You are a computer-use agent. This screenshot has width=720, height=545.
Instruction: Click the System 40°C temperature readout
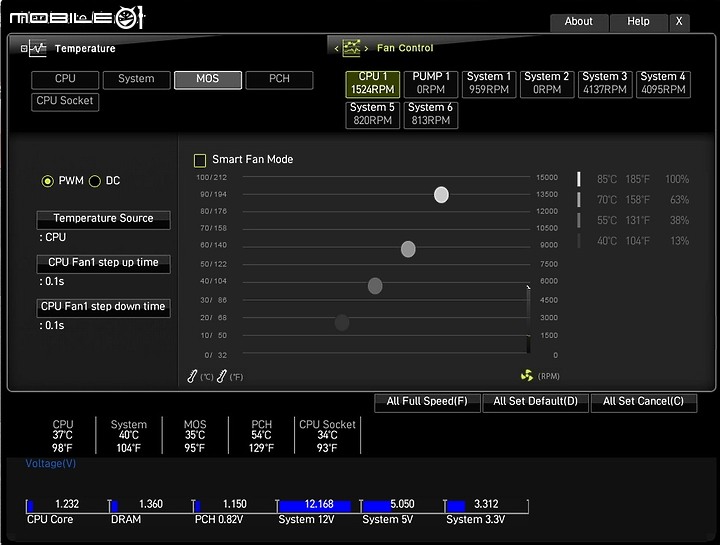pyautogui.click(x=129, y=436)
